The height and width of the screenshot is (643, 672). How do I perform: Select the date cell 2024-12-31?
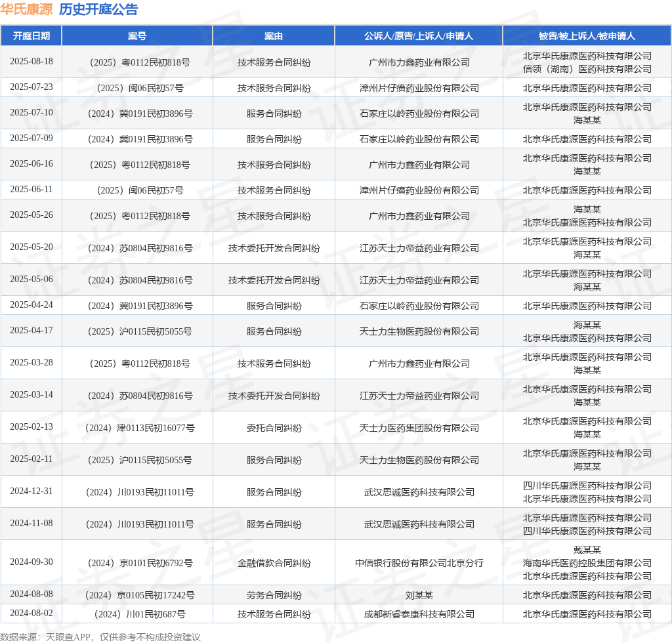(x=31, y=491)
